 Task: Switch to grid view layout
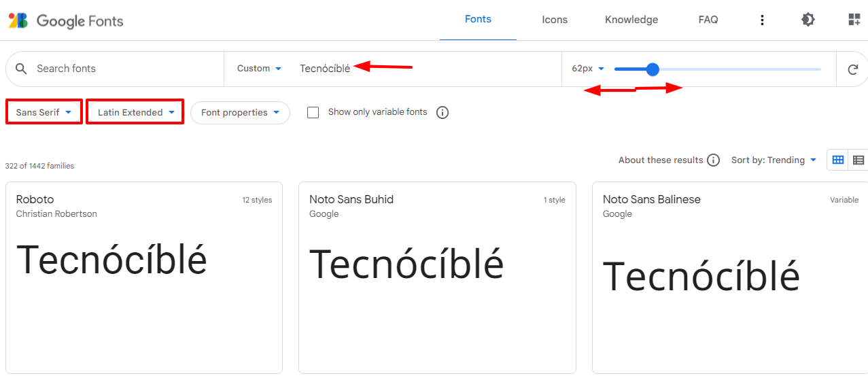pos(838,160)
